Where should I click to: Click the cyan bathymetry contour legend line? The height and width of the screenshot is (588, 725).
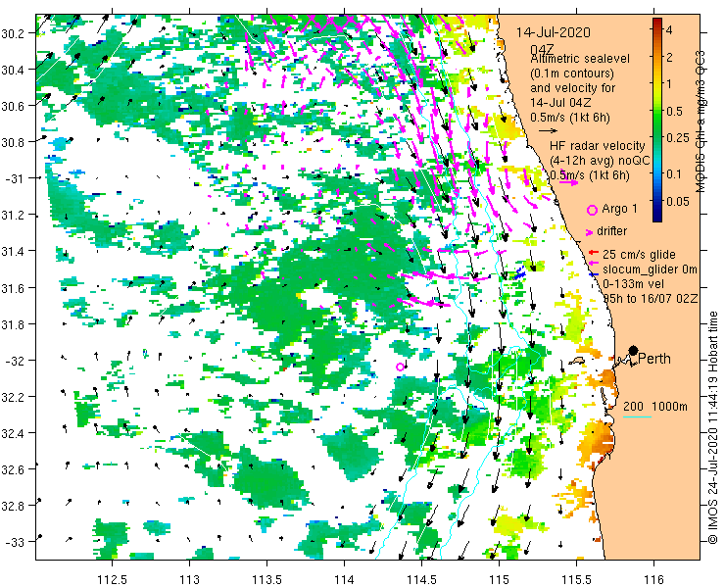click(x=637, y=416)
